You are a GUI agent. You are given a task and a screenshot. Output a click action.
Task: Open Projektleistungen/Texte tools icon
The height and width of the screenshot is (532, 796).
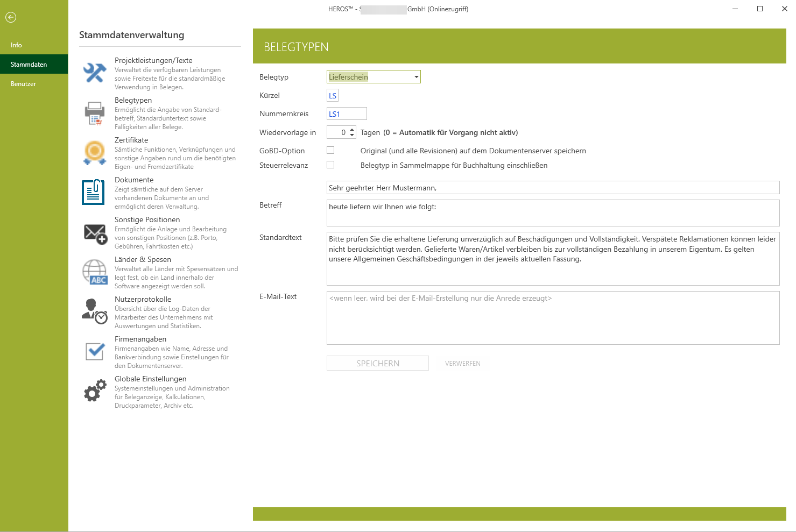point(95,73)
